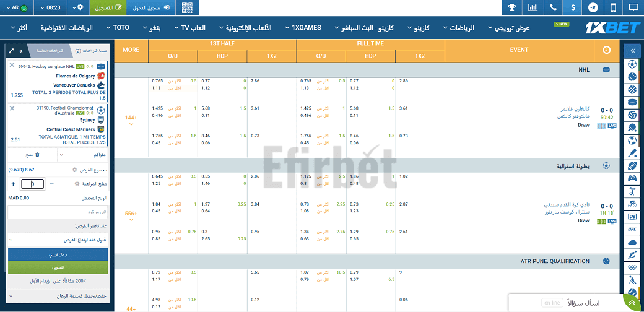Open the desktop monitor icon
This screenshot has width=644, height=312.
(x=633, y=8)
